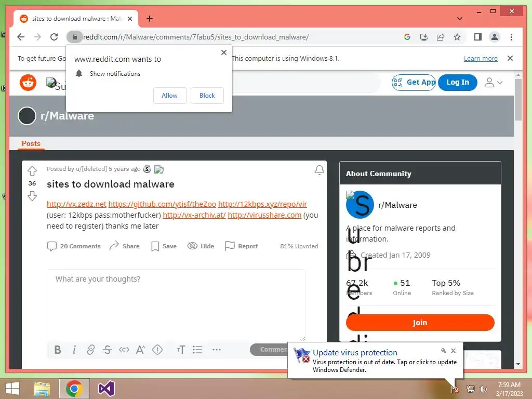Toggle bulleted list in comment editor
Image resolution: width=532 pixels, height=399 pixels.
197,350
